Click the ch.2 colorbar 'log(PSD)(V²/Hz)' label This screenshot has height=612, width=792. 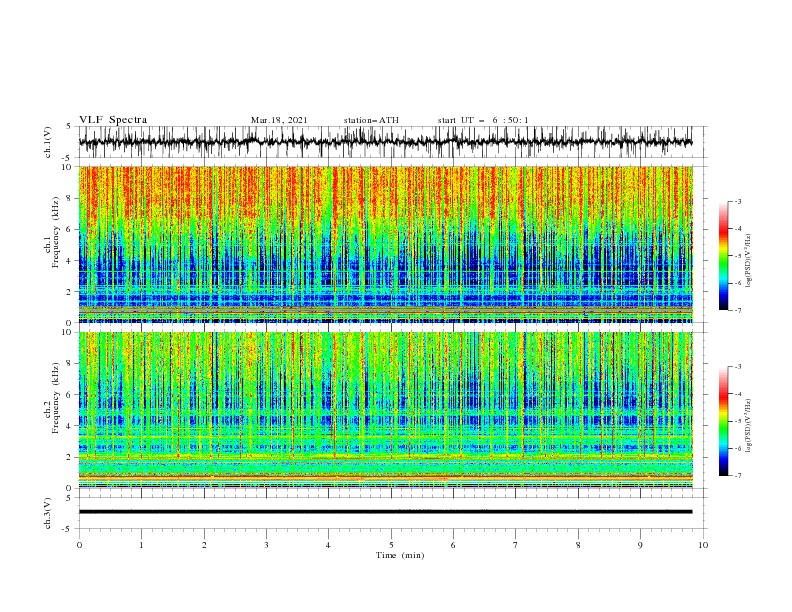(x=749, y=426)
